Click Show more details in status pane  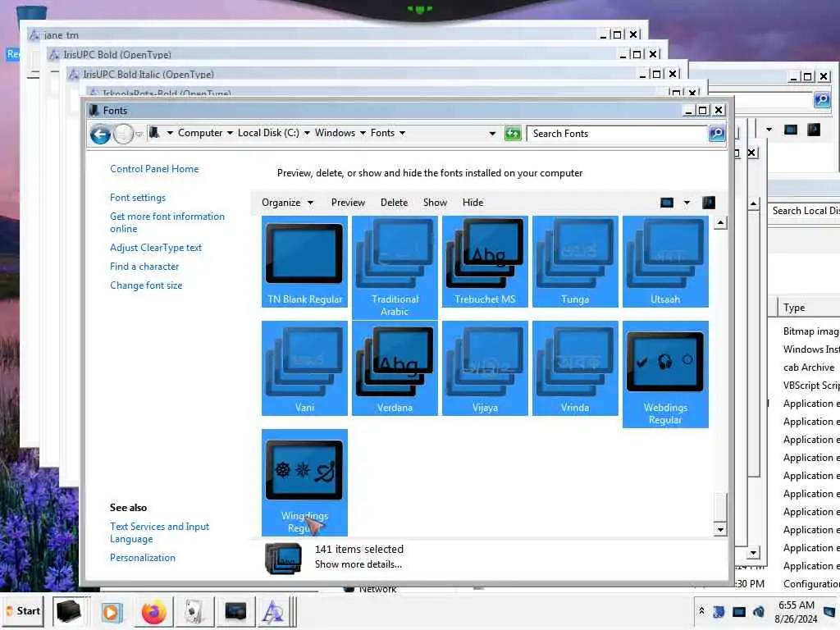(x=358, y=564)
